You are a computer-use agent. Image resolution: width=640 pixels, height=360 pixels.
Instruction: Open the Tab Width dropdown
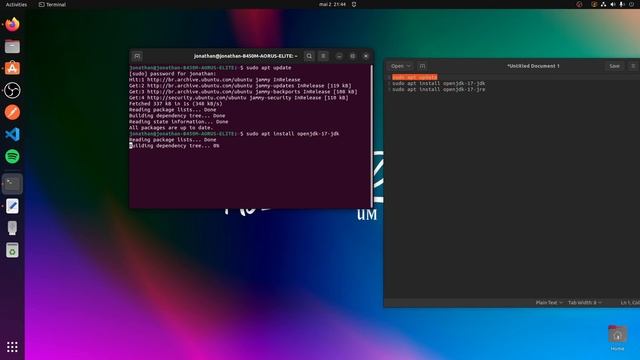(x=584, y=302)
